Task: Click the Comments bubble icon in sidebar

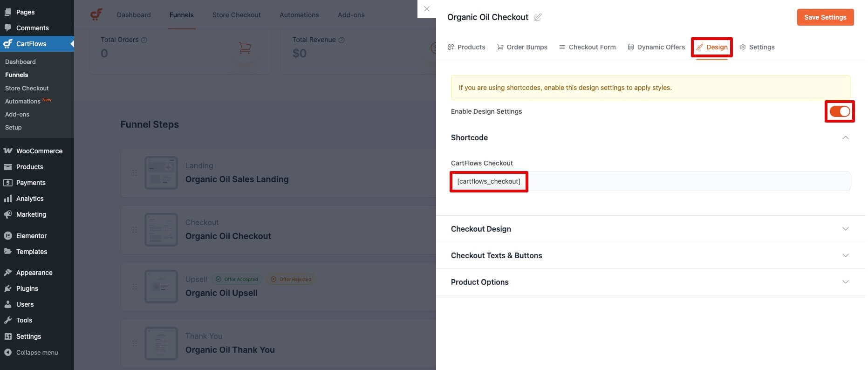Action: click(x=8, y=28)
